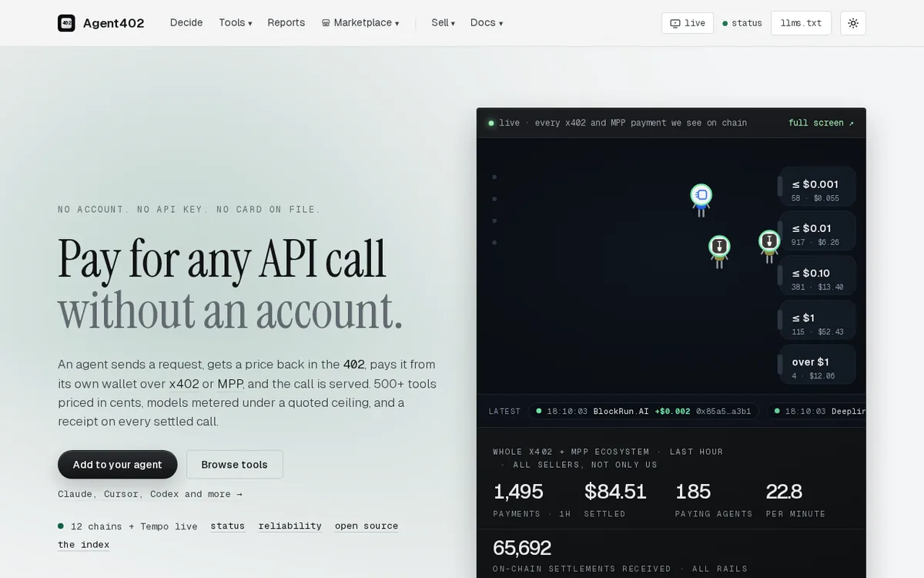Select the over $1 price bucket

[x=819, y=365]
